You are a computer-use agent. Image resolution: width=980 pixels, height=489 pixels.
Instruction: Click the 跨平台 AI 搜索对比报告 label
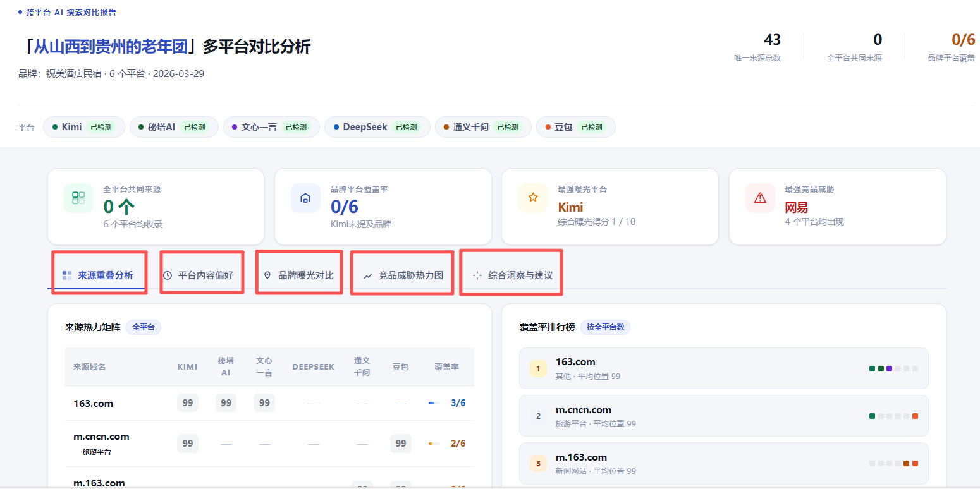(x=71, y=12)
